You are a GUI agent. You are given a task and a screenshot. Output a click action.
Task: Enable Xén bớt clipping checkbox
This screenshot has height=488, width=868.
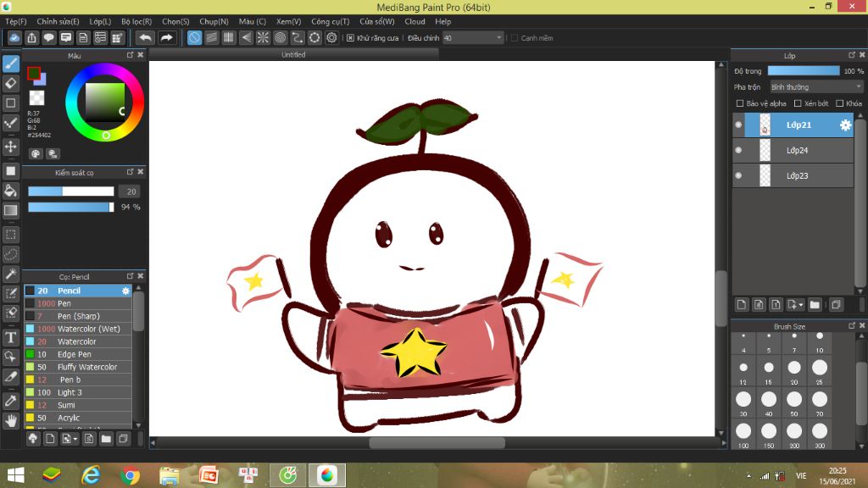point(798,103)
